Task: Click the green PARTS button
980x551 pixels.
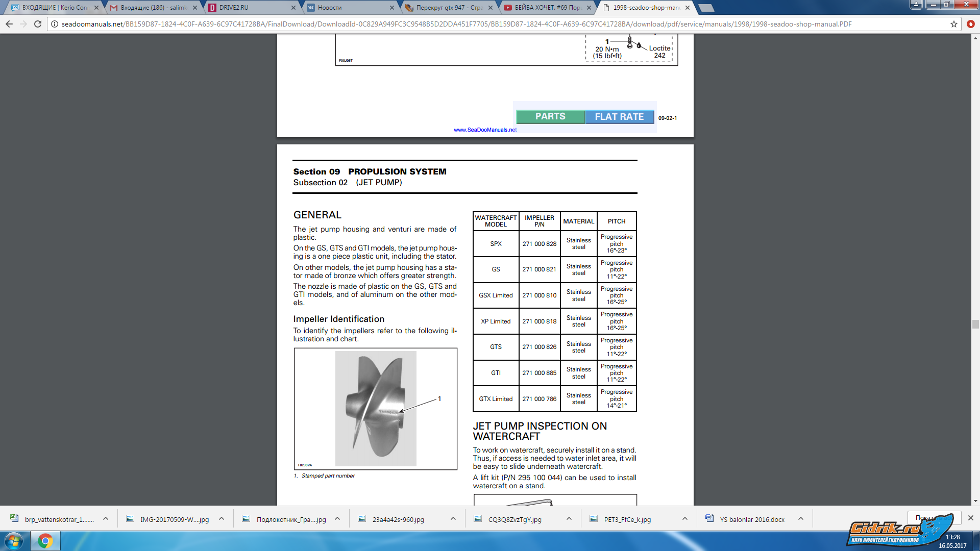Action: 550,117
